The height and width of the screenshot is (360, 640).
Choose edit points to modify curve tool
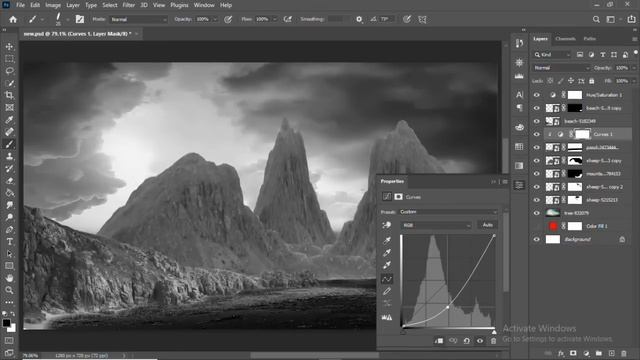click(x=387, y=279)
